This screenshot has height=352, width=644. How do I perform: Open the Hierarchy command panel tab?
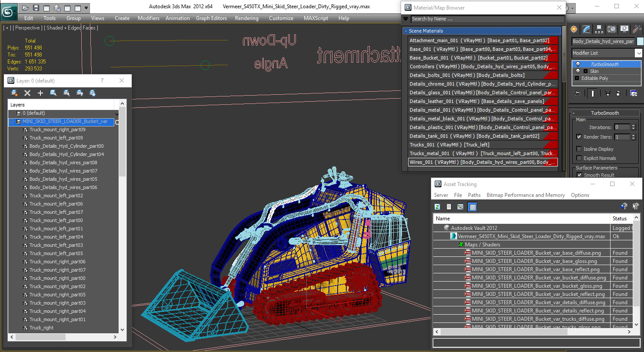[x=599, y=29]
